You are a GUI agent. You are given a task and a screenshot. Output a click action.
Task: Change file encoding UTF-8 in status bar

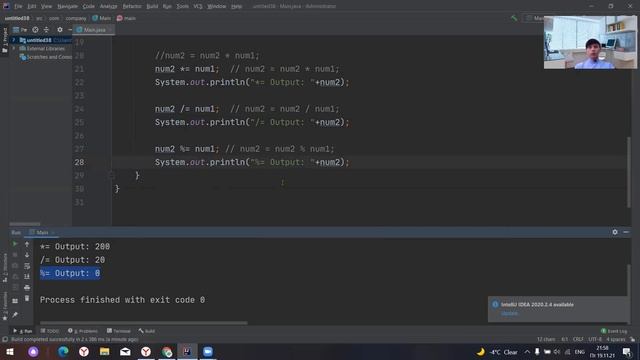pos(595,339)
